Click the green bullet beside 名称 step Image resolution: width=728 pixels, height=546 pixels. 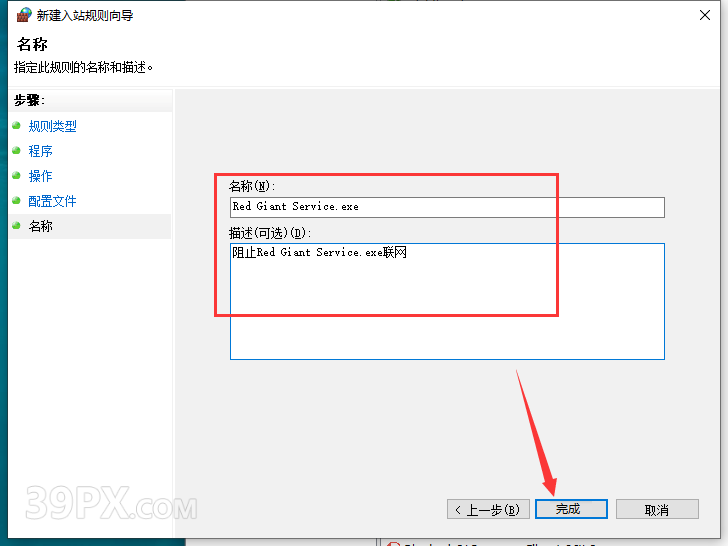16,226
